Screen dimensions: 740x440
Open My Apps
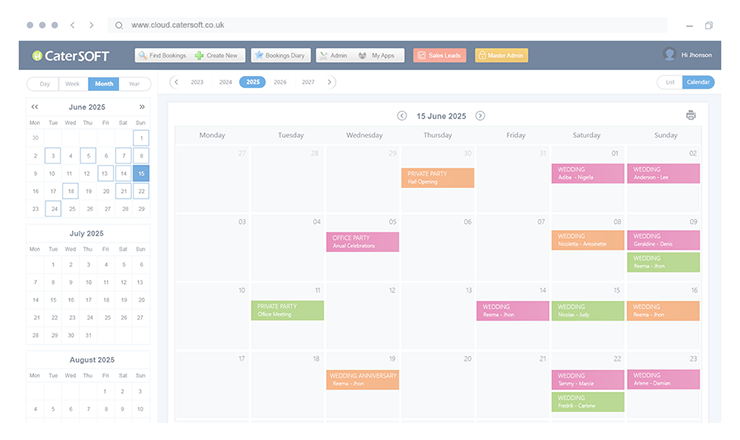(x=377, y=56)
